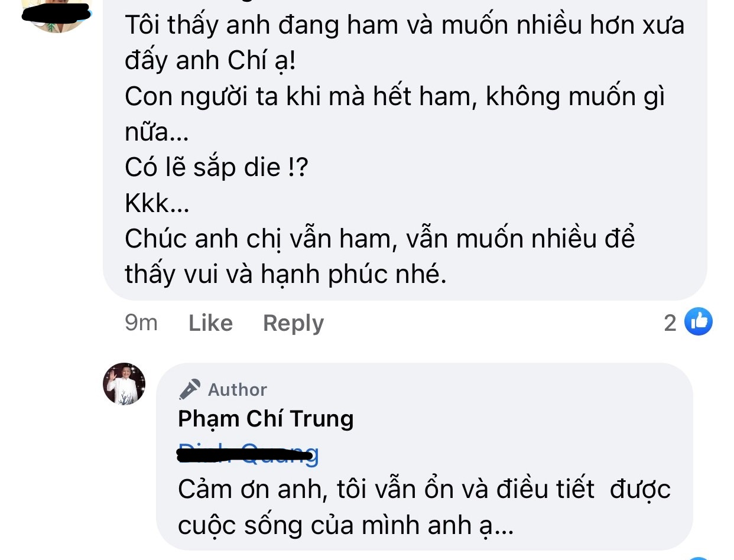734x560 pixels.
Task: Click the Author badge label
Action: pyautogui.click(x=236, y=389)
